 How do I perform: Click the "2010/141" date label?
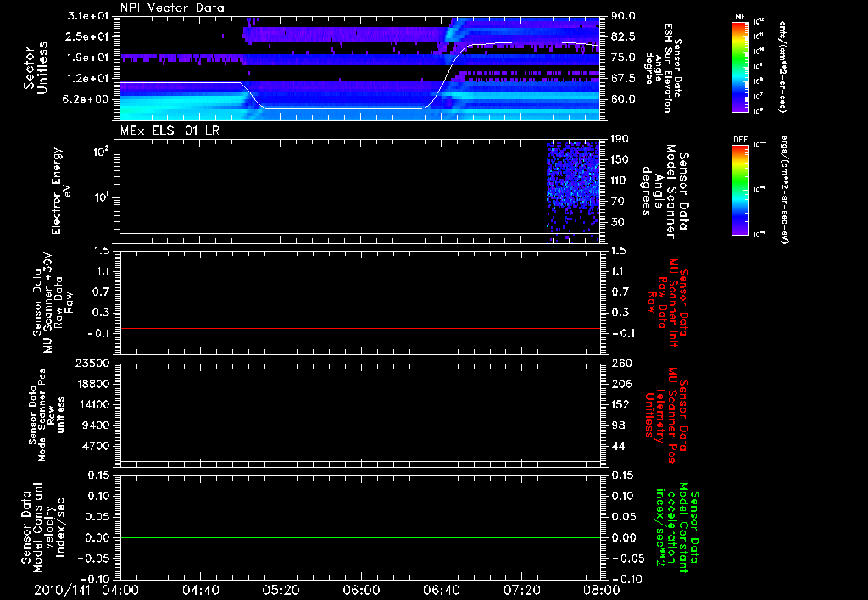(62, 590)
